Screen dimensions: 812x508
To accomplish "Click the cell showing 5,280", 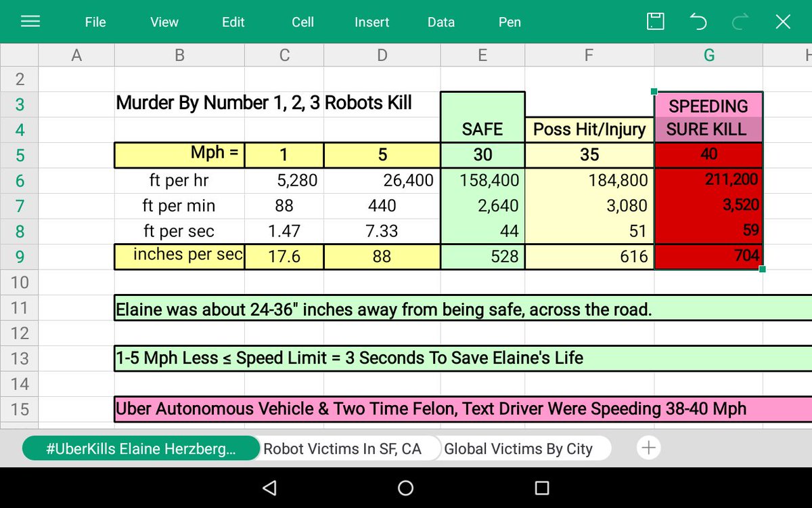I will (x=284, y=180).
